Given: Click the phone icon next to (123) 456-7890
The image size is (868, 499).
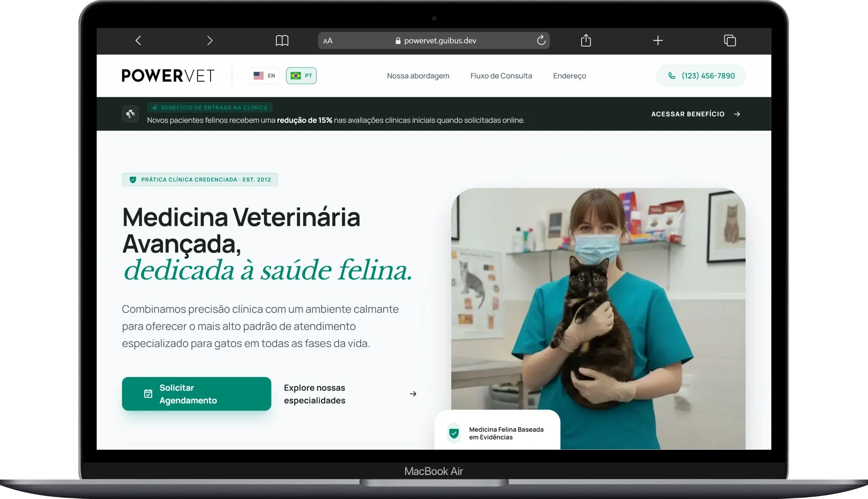Looking at the screenshot, I should coord(671,76).
